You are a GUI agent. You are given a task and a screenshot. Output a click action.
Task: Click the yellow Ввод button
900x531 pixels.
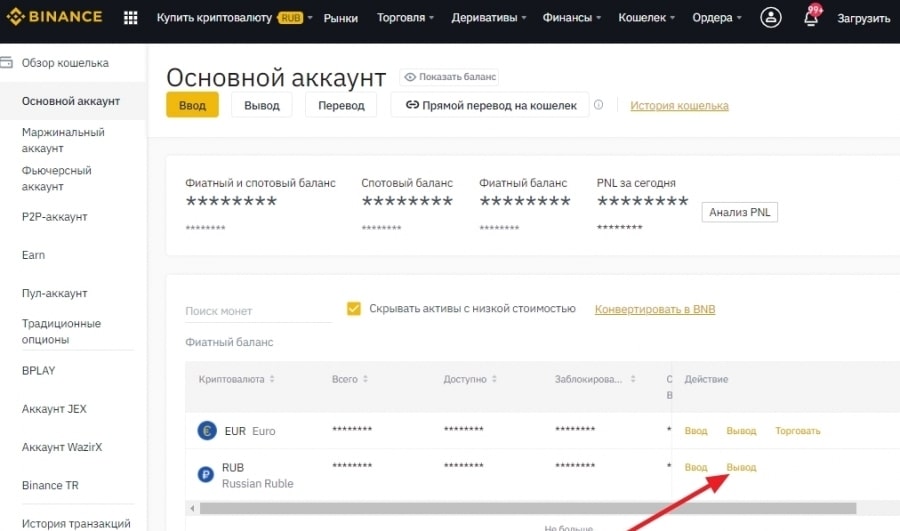192,105
